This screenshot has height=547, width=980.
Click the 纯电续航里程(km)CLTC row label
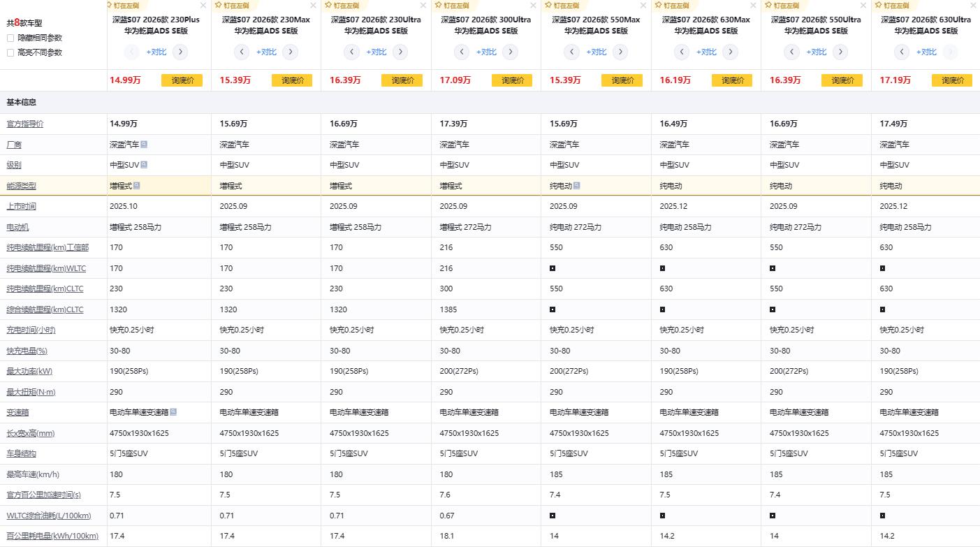[x=45, y=289]
